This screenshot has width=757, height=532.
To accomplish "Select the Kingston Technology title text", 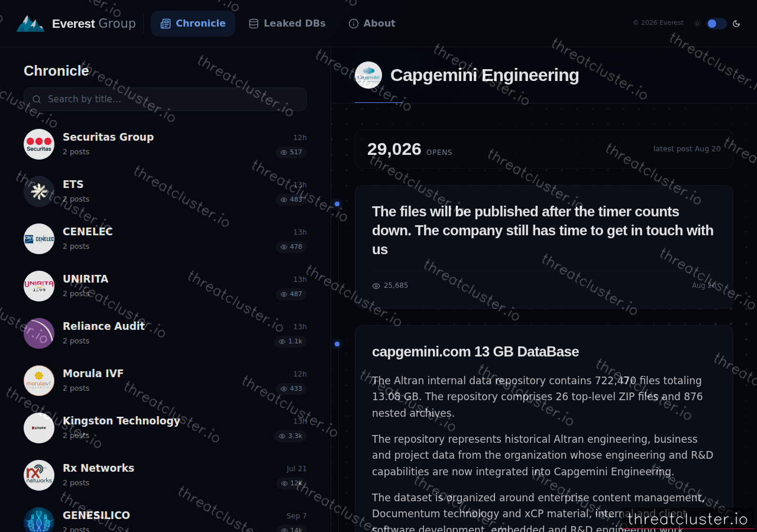I will [121, 421].
